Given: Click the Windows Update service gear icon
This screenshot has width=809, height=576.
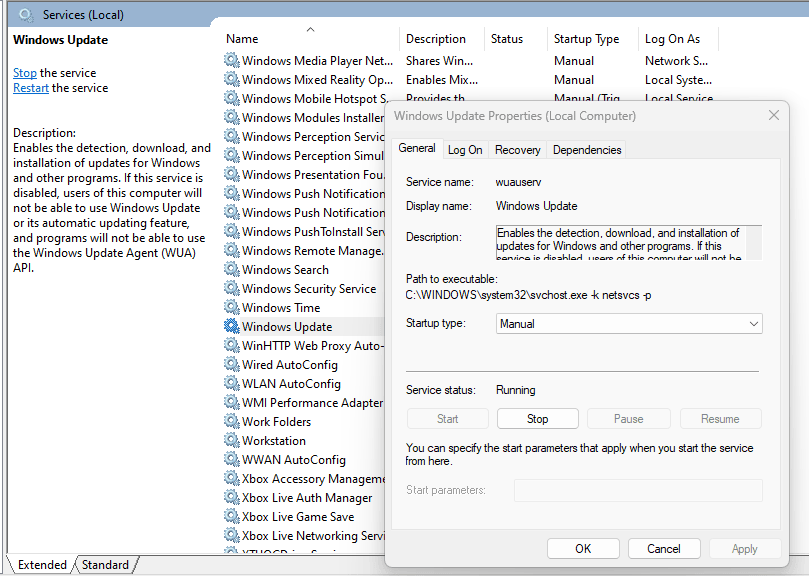Looking at the screenshot, I should point(231,326).
